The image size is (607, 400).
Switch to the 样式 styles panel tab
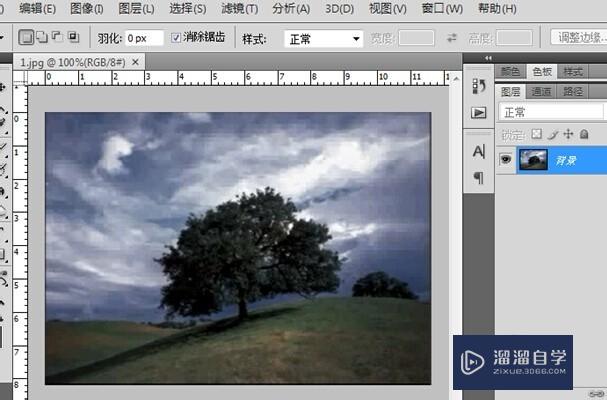click(573, 72)
